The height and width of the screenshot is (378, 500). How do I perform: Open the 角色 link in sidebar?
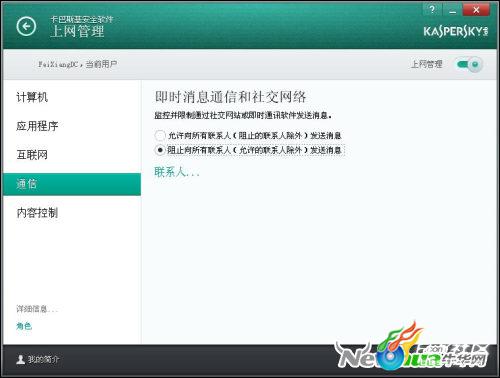click(24, 326)
